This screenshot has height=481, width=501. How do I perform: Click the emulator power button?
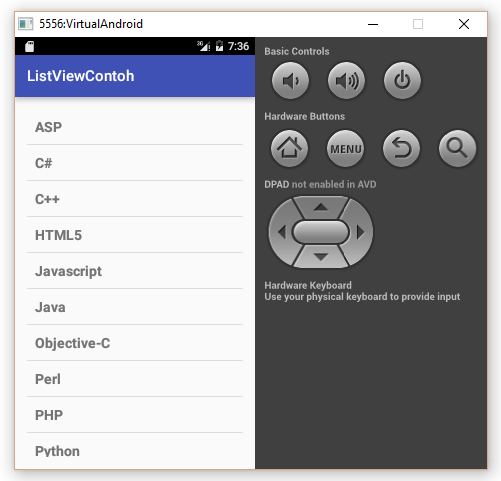tap(402, 80)
